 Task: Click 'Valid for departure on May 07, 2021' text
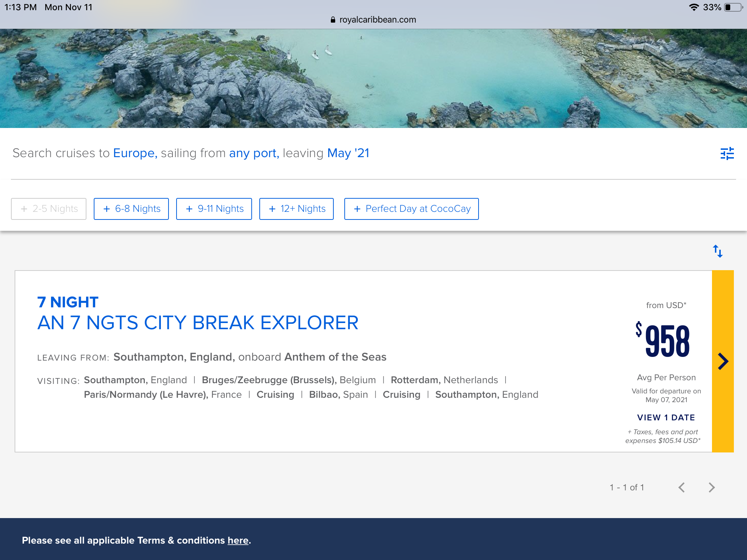pos(666,395)
